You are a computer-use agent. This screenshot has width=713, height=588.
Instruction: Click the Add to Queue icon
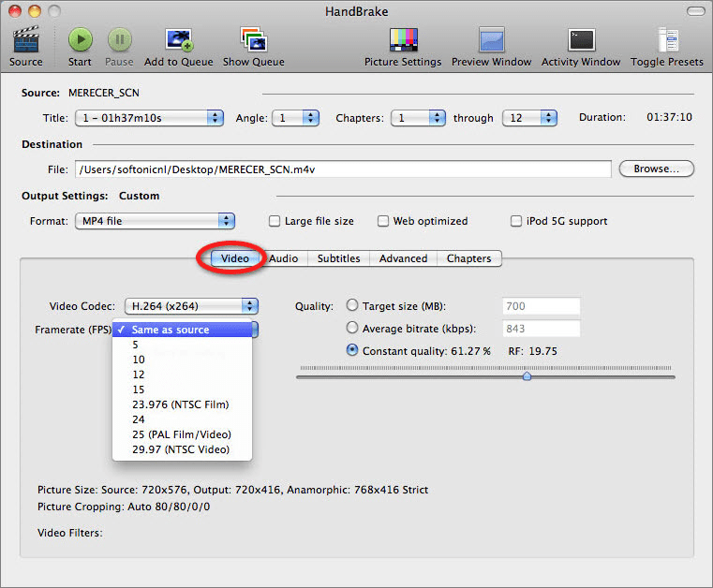(179, 40)
